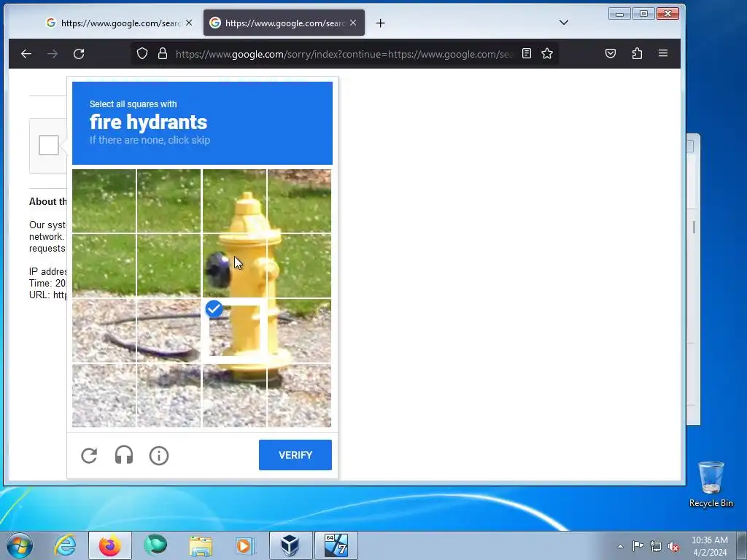
Task: Reload the current page
Action: point(79,54)
